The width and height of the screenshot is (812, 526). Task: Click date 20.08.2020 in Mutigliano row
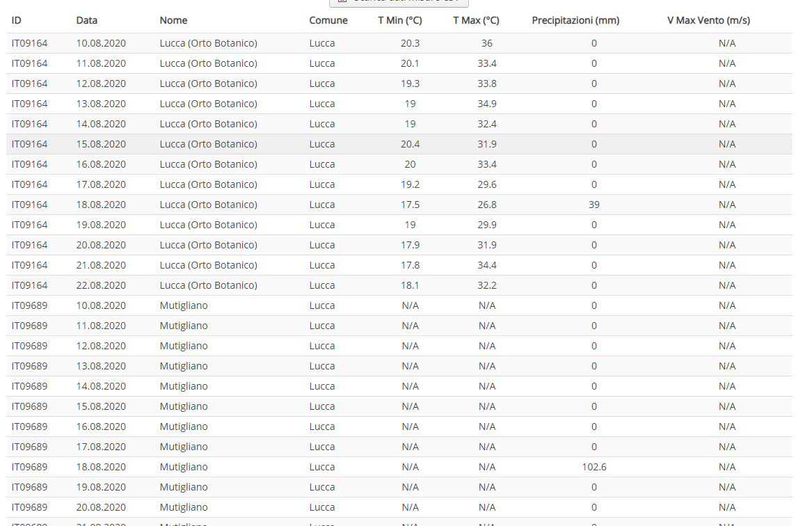[101, 507]
